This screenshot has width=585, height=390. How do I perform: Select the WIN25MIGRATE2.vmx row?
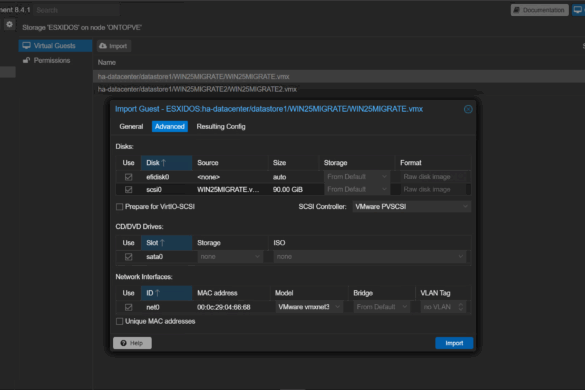click(339, 89)
